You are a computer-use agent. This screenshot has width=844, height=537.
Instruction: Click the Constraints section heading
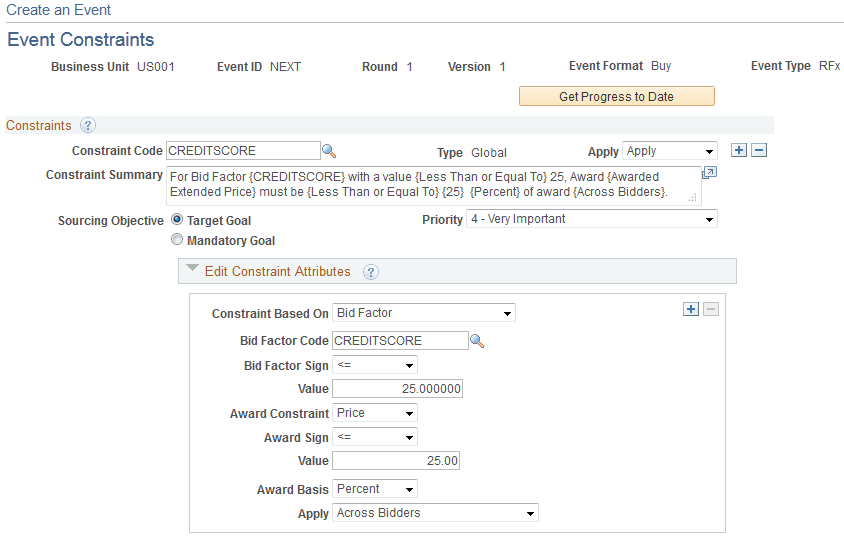39,125
